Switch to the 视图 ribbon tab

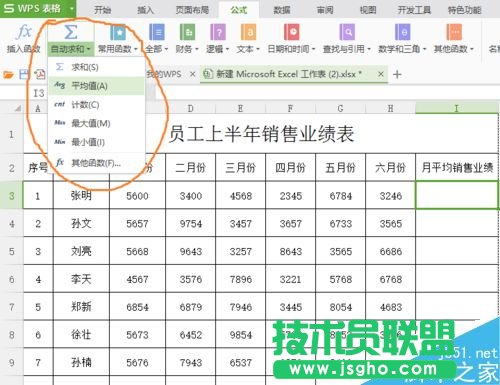pos(368,10)
